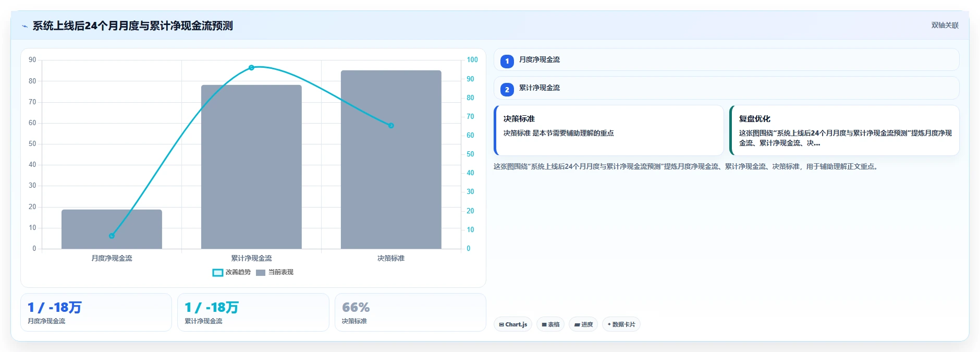Click the small icon before the panel title
The image size is (980, 352).
[24, 26]
